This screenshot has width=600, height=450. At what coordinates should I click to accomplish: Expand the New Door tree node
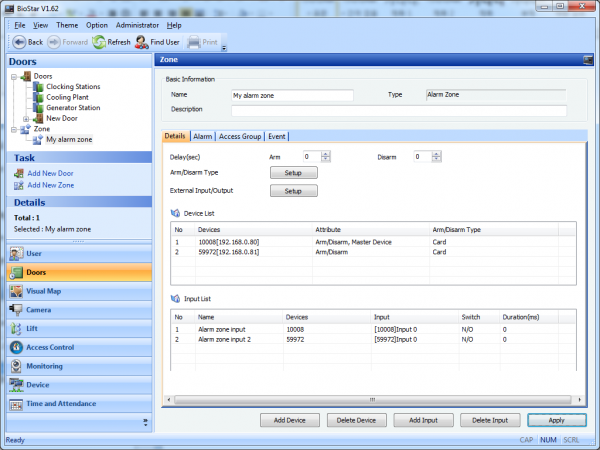click(28, 118)
